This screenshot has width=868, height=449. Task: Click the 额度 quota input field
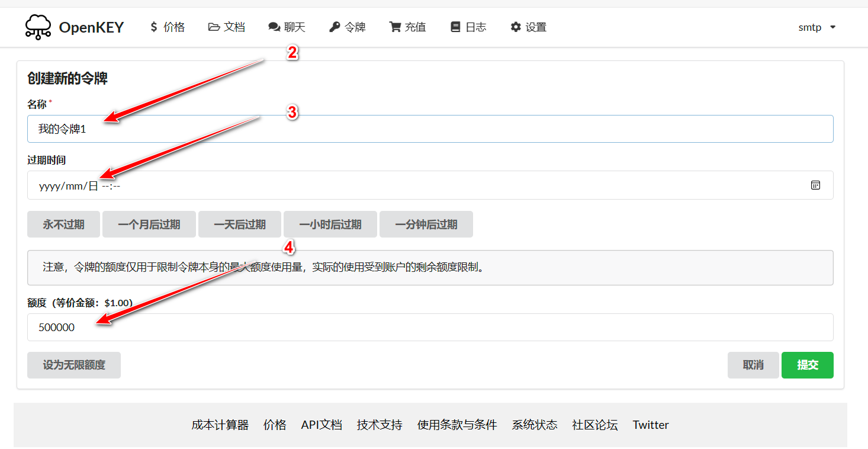click(x=430, y=327)
